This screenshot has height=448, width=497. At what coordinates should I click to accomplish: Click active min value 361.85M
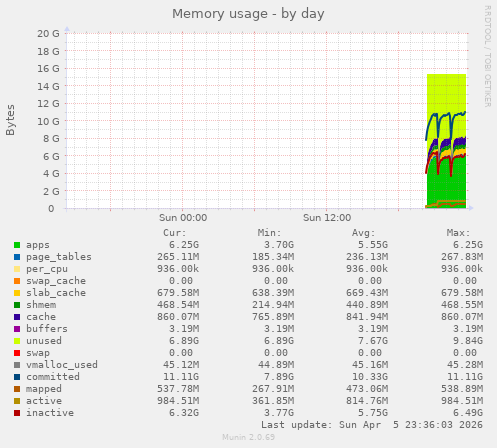(x=273, y=401)
